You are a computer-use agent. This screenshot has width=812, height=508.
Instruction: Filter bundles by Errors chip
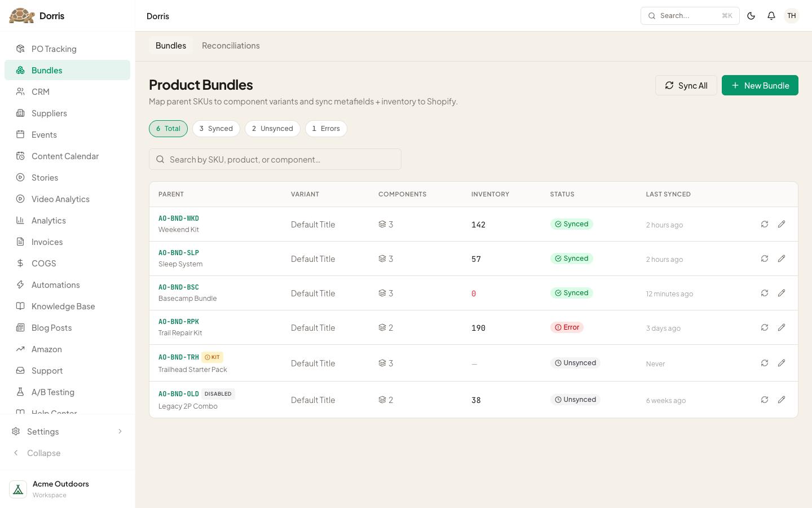point(326,129)
